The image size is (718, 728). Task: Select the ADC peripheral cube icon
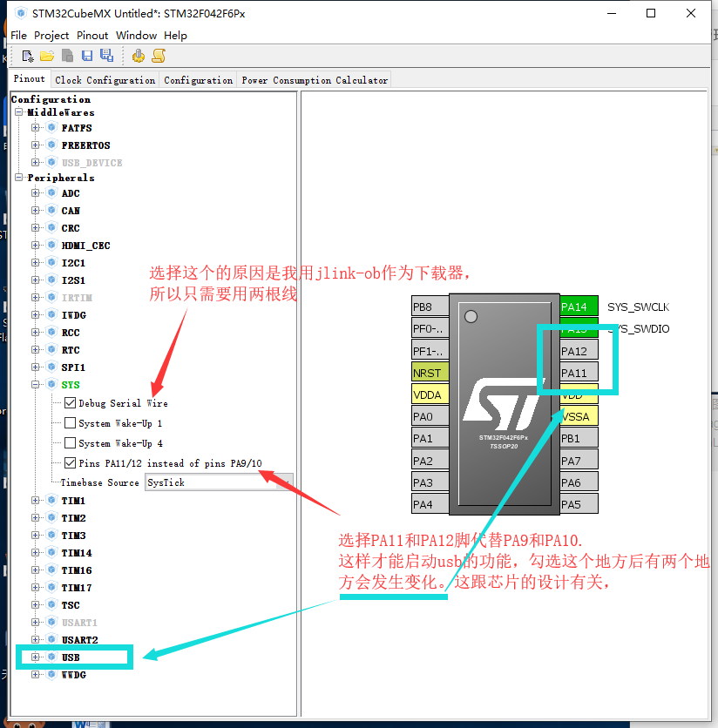(51, 192)
